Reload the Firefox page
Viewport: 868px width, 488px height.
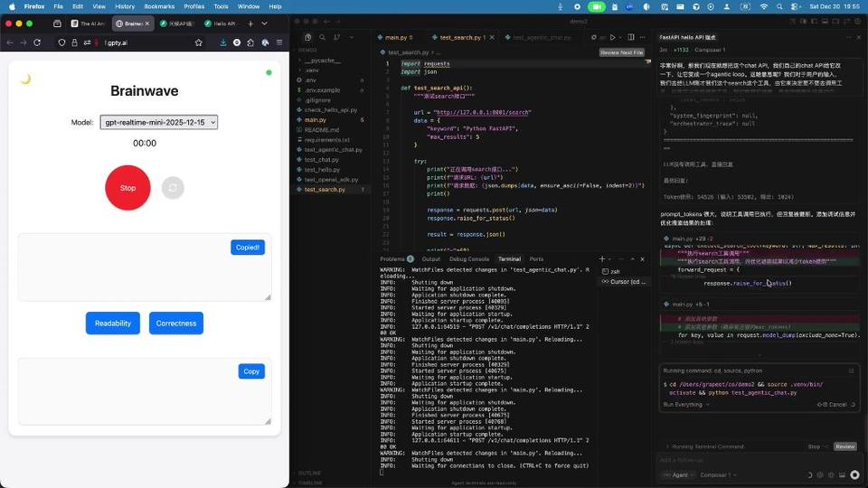coord(37,42)
